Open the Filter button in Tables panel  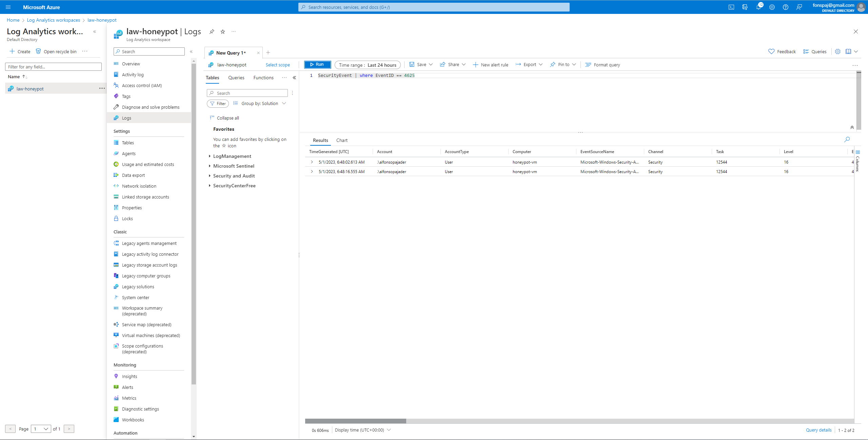pos(218,104)
